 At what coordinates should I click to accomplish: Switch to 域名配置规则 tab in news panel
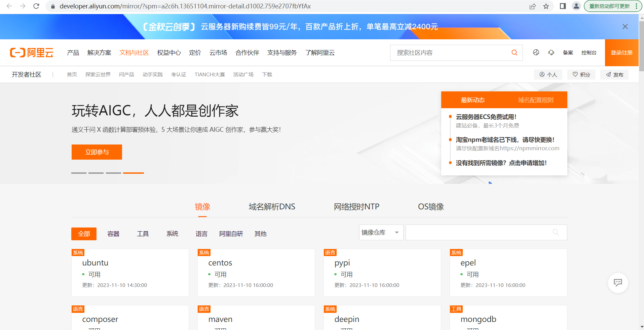click(536, 100)
